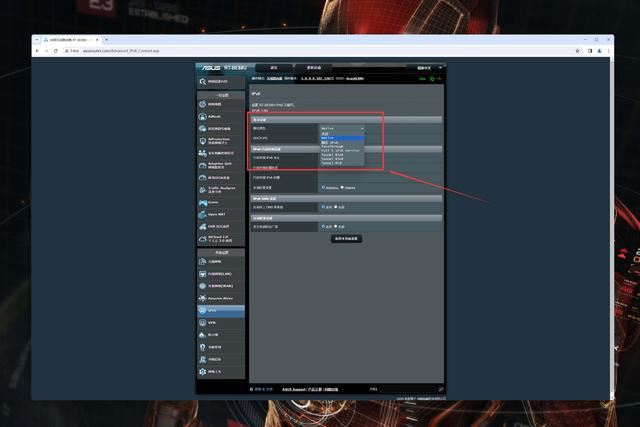This screenshot has height=427, width=640.
Task: Open the AiMesh sidebar icon
Action: click(x=203, y=116)
